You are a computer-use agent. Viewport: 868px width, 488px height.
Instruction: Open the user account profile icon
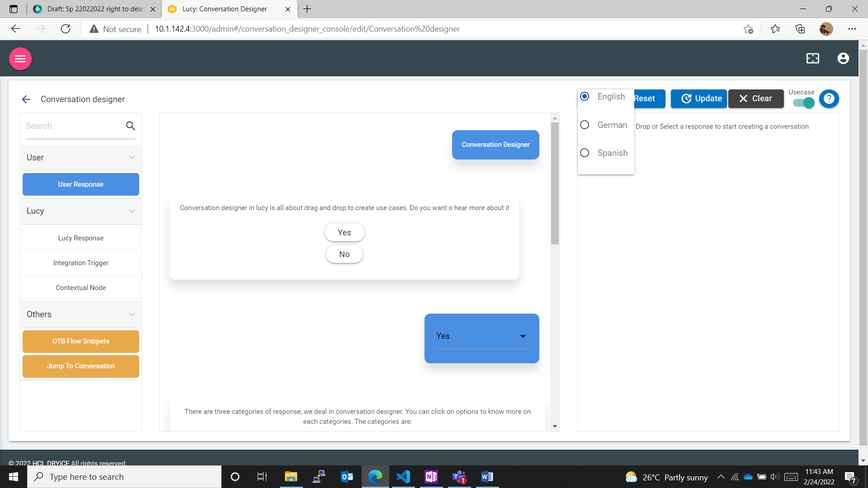(843, 58)
